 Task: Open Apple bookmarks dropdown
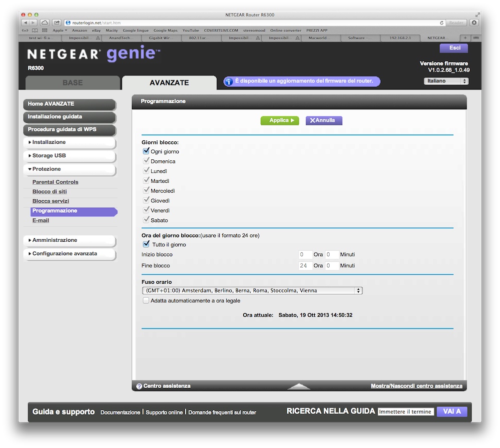(59, 30)
